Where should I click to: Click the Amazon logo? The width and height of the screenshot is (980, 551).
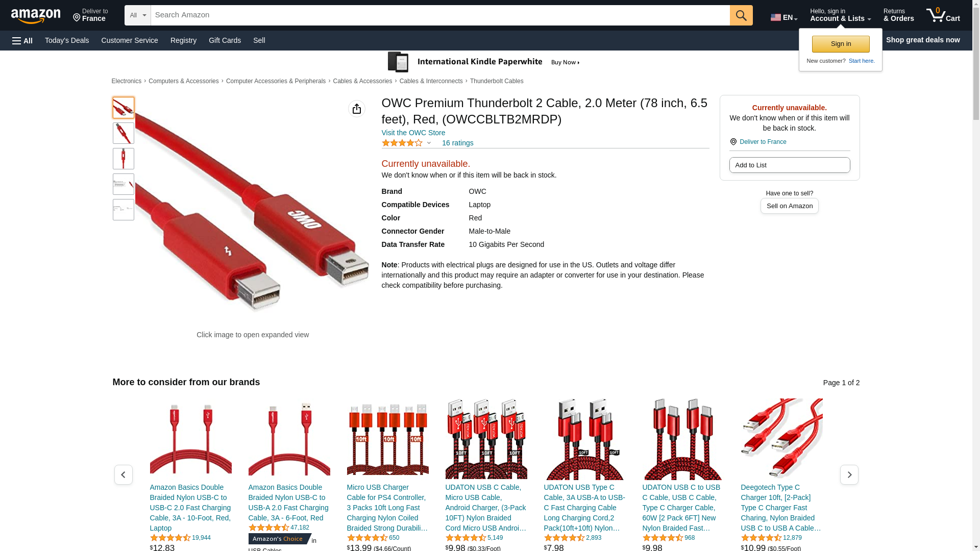click(x=36, y=16)
